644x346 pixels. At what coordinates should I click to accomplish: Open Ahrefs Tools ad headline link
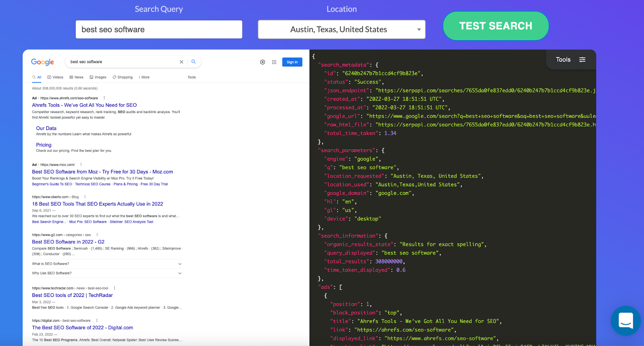[x=85, y=105]
